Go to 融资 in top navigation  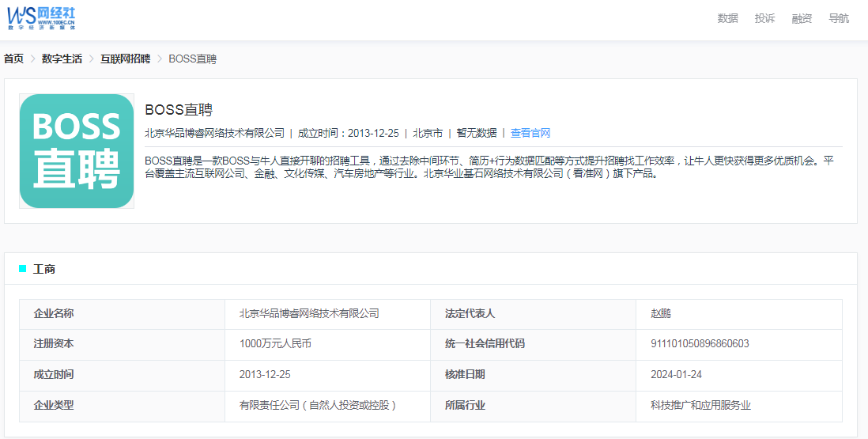tap(802, 18)
